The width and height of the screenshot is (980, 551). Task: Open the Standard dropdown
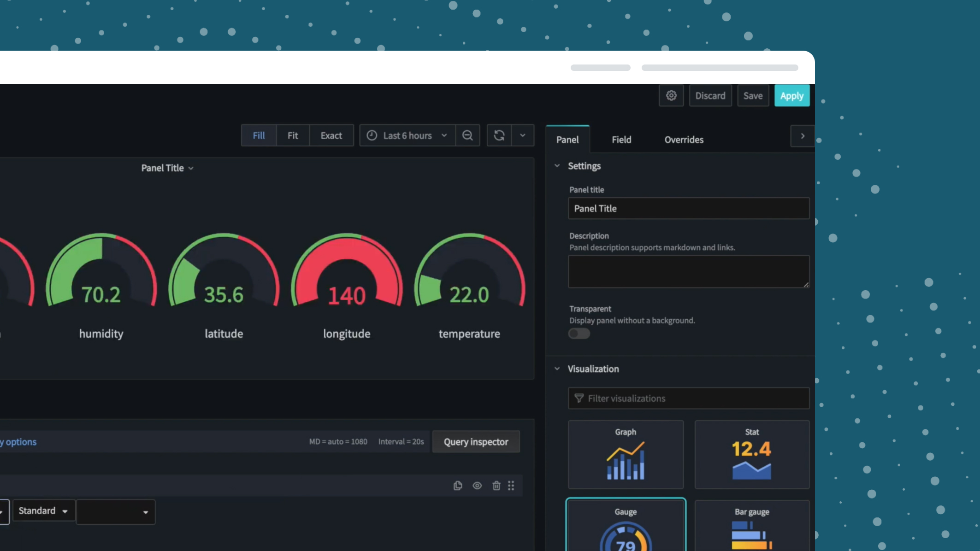click(44, 511)
